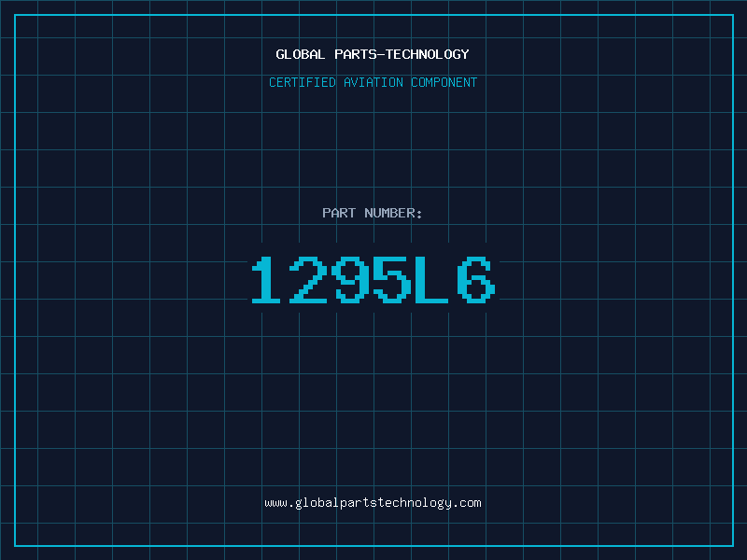The width and height of the screenshot is (747, 560).
Task: Select the CERTIFIED AVIATION COMPONENT subtitle
Action: (x=373, y=82)
